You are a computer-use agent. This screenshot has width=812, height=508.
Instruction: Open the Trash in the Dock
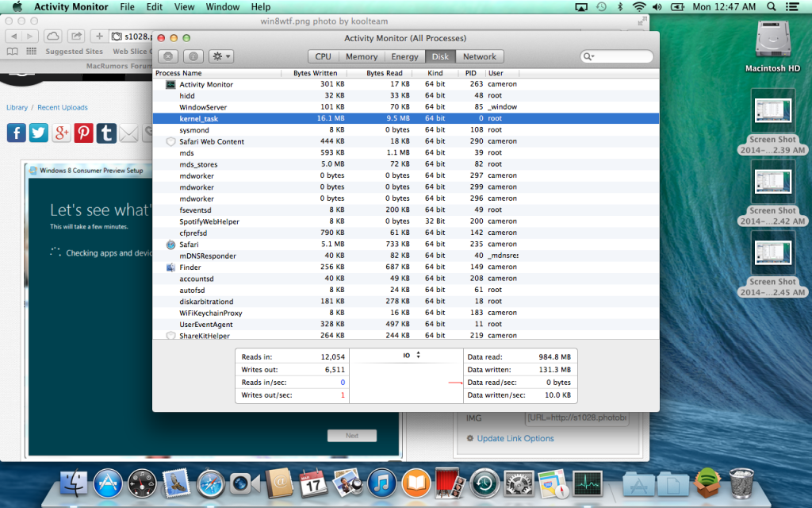pos(741,483)
